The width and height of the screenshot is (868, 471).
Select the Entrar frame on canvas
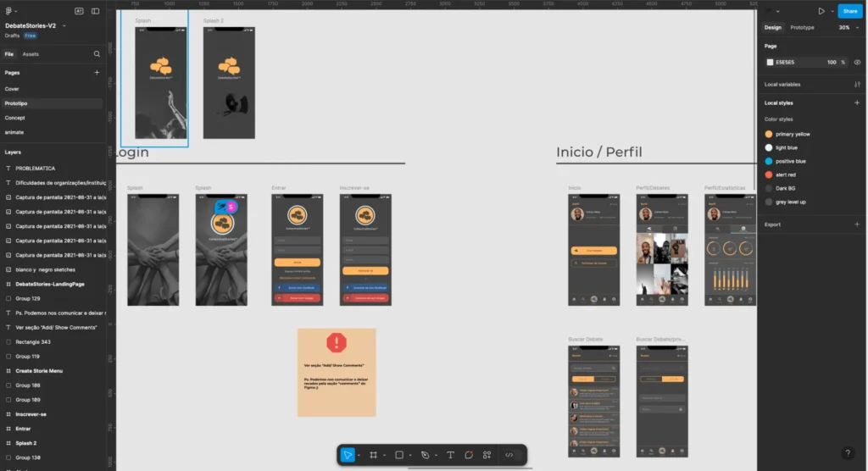point(298,250)
